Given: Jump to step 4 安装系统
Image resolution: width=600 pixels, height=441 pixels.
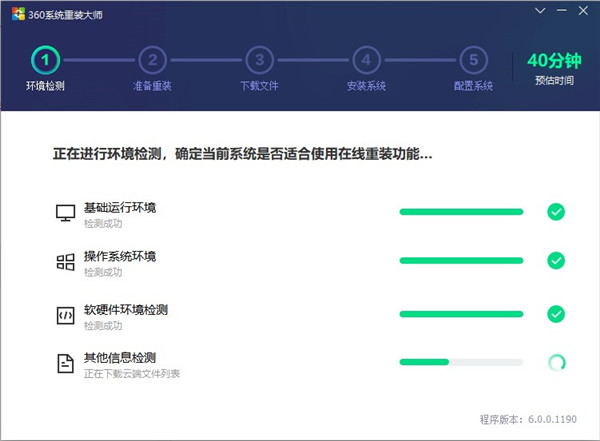Looking at the screenshot, I should point(366,61).
